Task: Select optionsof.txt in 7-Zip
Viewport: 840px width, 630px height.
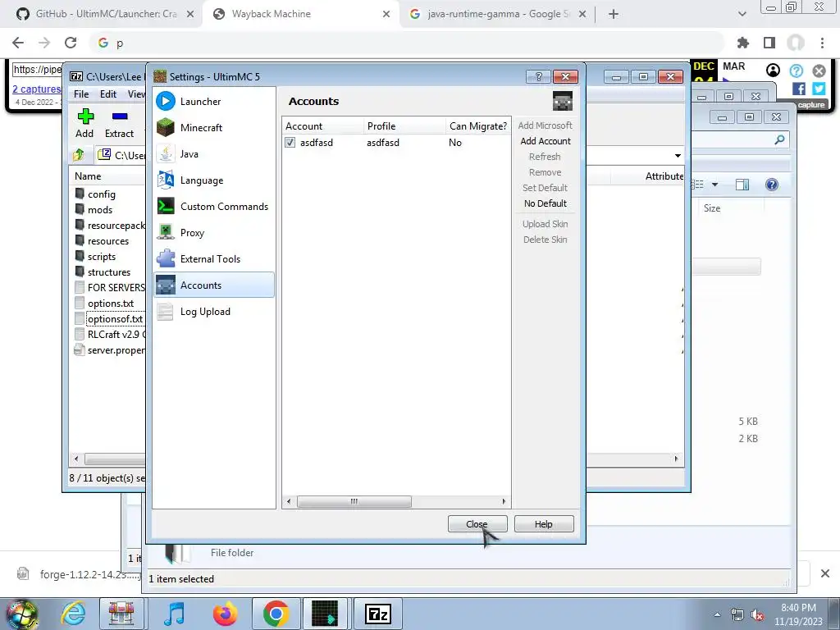Action: [x=115, y=319]
